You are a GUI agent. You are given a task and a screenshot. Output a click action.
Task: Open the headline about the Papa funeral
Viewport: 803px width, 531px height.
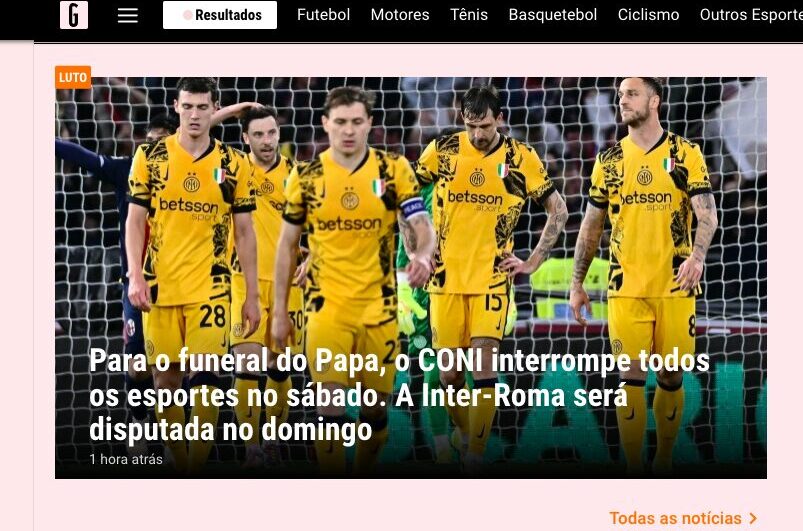point(399,394)
